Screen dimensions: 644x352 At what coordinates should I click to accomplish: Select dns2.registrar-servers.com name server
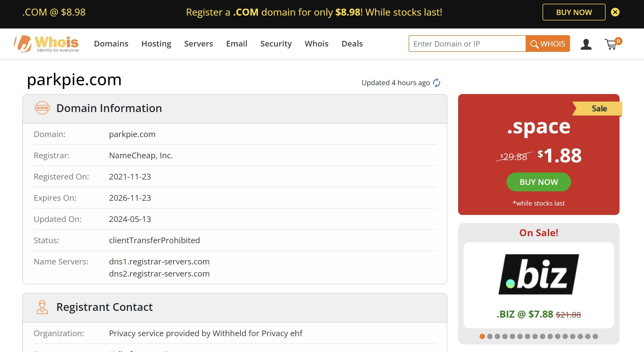click(159, 274)
